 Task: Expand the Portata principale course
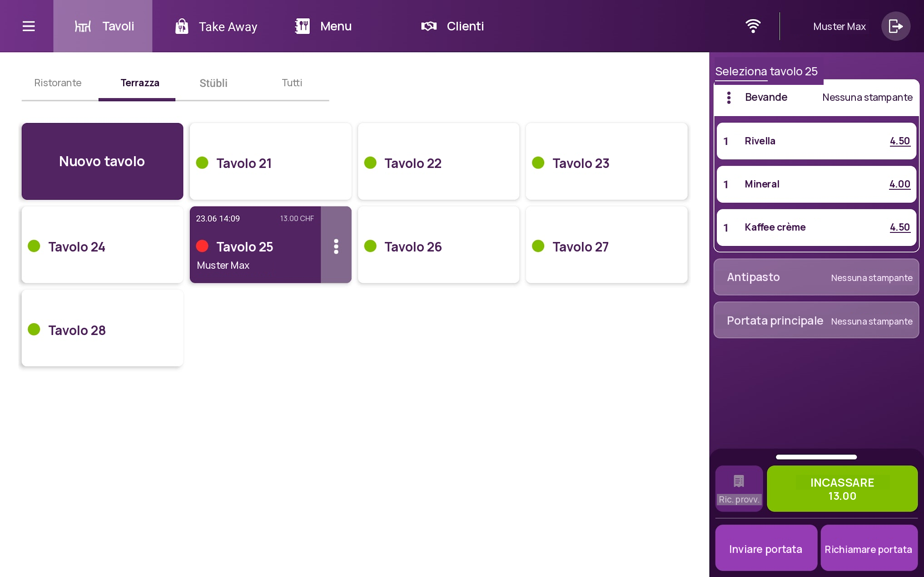tap(816, 320)
